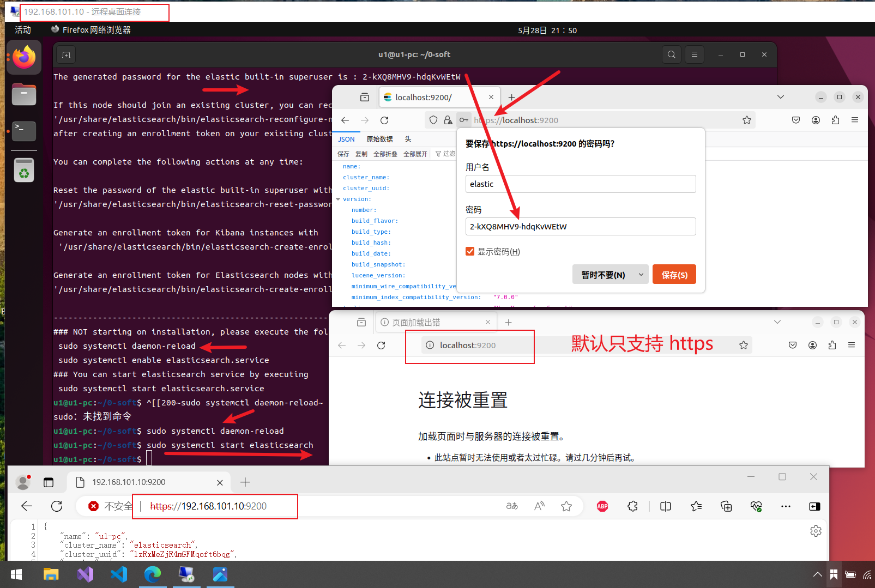This screenshot has height=588, width=875.
Task: Click the terminal search icon
Action: [672, 54]
